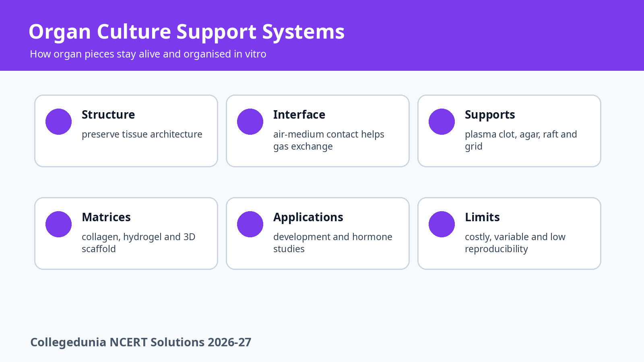
Task: Click the purple circle beside Structure
Action: (58, 121)
